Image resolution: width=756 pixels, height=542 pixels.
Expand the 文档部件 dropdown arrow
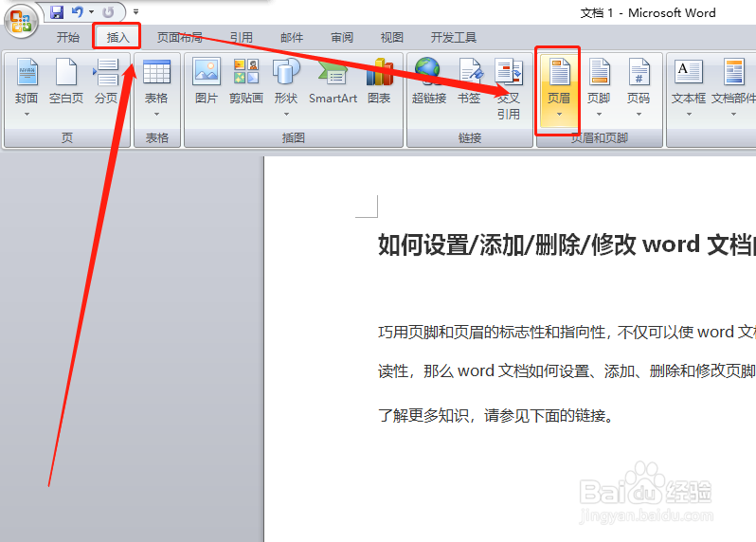pos(734,115)
